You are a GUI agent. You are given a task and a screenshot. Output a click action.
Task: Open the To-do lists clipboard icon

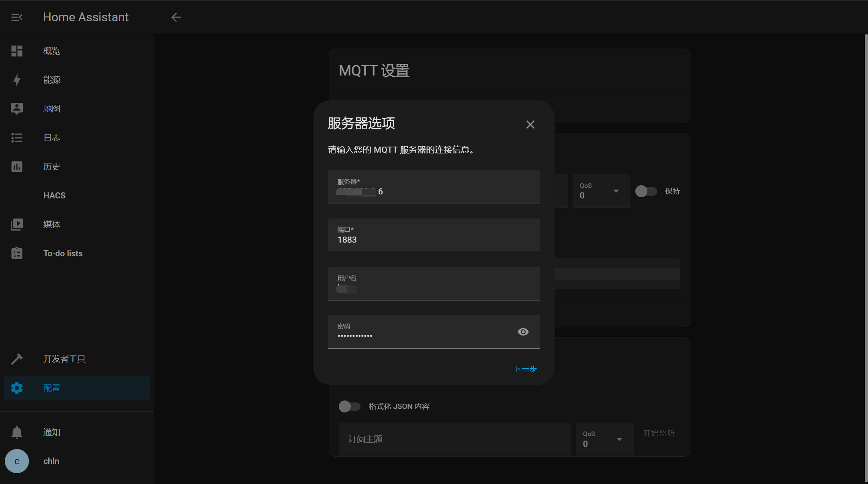(16, 253)
